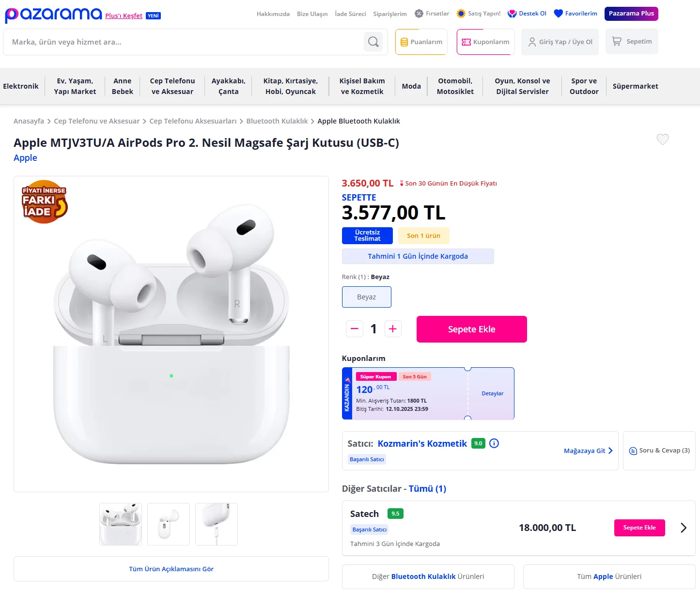This screenshot has height=593, width=700.
Task: Expand full product description
Action: (x=171, y=569)
